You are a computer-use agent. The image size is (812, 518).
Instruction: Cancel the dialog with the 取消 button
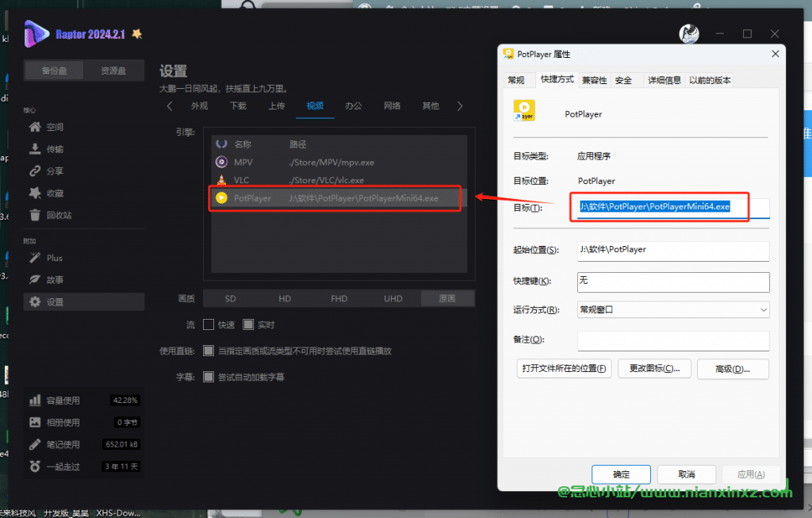[686, 474]
